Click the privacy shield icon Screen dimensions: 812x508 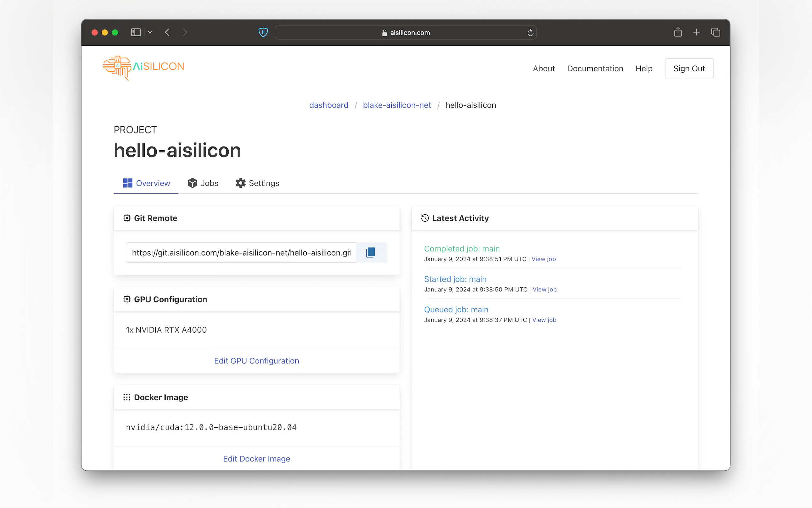(x=263, y=33)
